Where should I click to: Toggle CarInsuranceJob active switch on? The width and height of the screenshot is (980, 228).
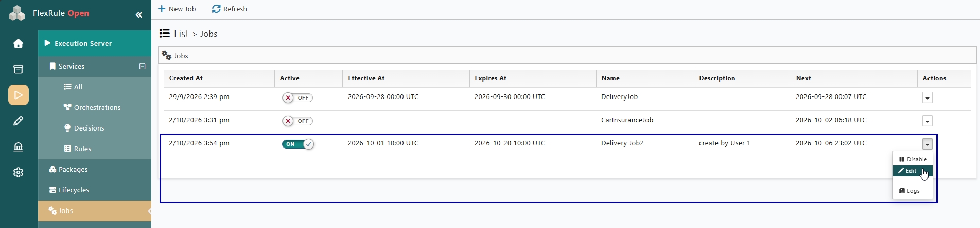pyautogui.click(x=297, y=121)
